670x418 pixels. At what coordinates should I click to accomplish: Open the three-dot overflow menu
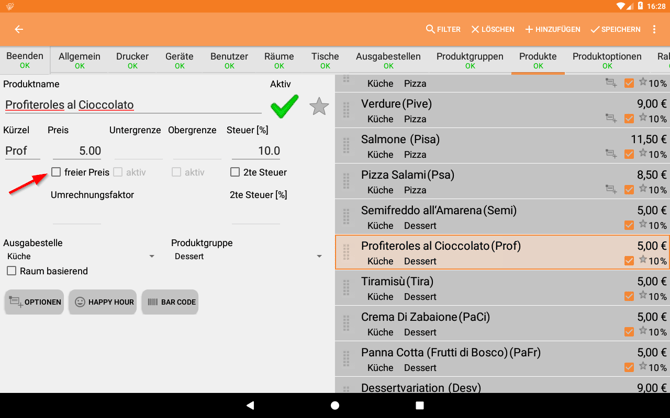point(655,30)
